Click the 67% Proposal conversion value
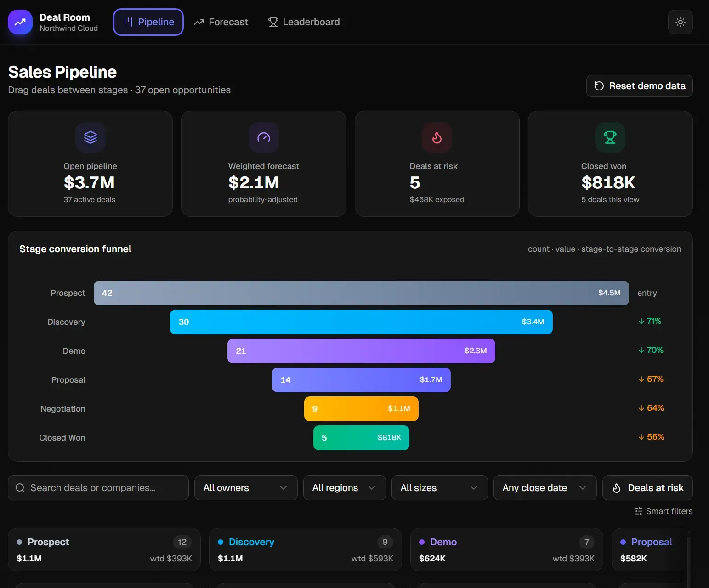This screenshot has height=588, width=709. point(651,379)
